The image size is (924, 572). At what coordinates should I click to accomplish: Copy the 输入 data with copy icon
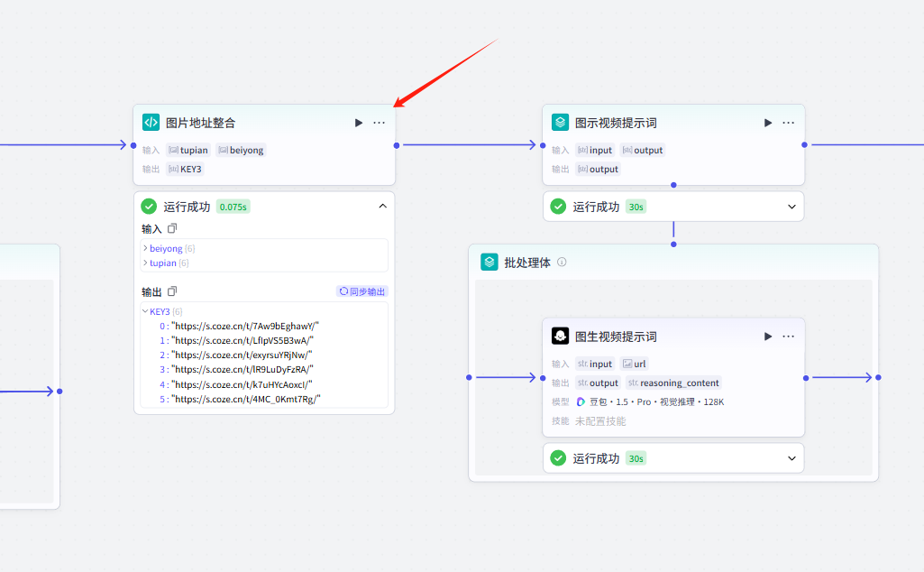pyautogui.click(x=173, y=229)
